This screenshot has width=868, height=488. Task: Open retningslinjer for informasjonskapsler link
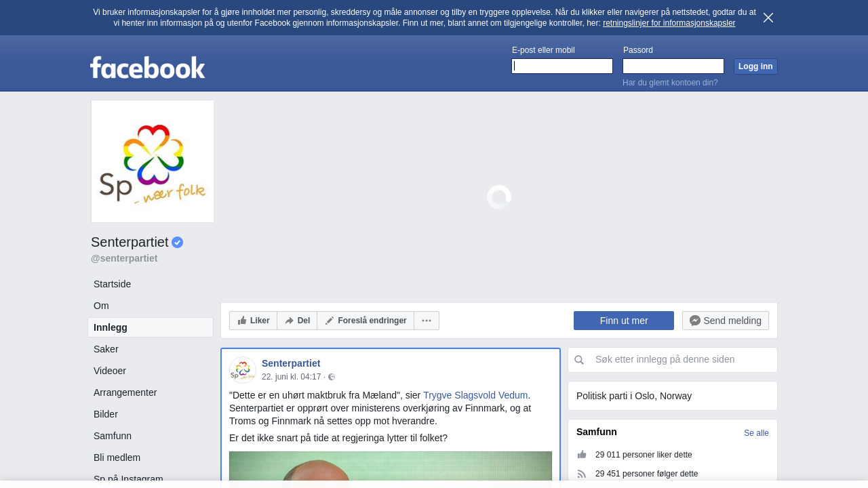coord(669,23)
